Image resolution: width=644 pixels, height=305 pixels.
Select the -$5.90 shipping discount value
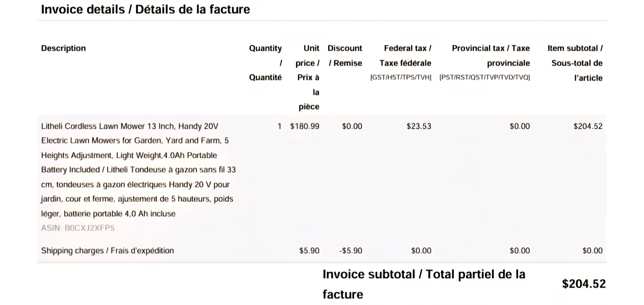(351, 251)
